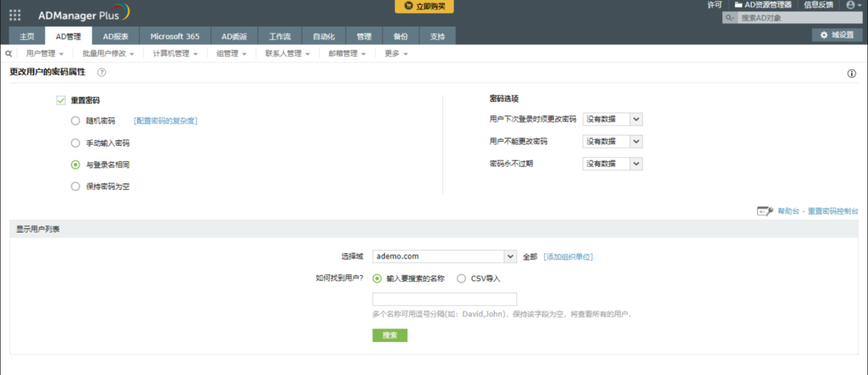Viewport: 868px width, 375px height.
Task: Switch to the AD报表 tab
Action: pyautogui.click(x=116, y=36)
